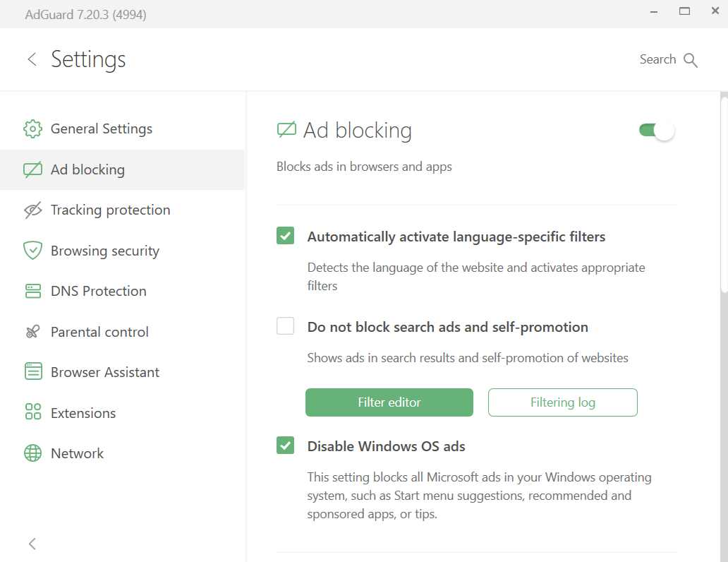Click the magnifying glass search icon
Image resolution: width=728 pixels, height=562 pixels.
(x=691, y=60)
